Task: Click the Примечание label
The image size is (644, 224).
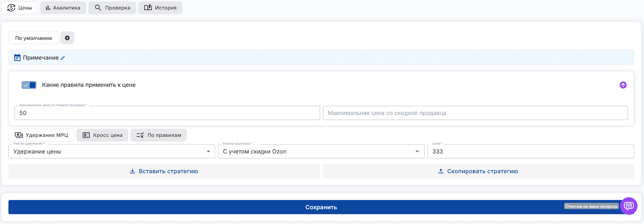Action: pyautogui.click(x=41, y=58)
